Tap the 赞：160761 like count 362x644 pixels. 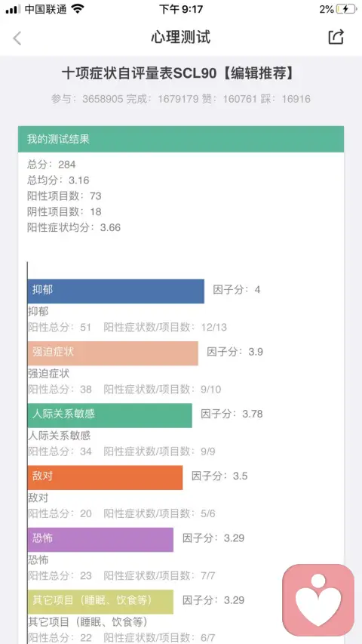pos(230,99)
